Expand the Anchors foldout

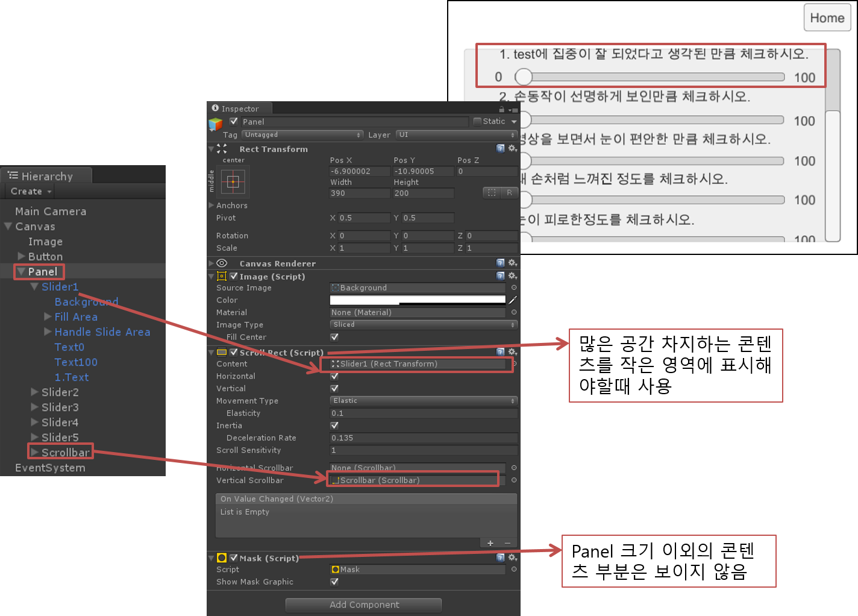pyautogui.click(x=211, y=205)
